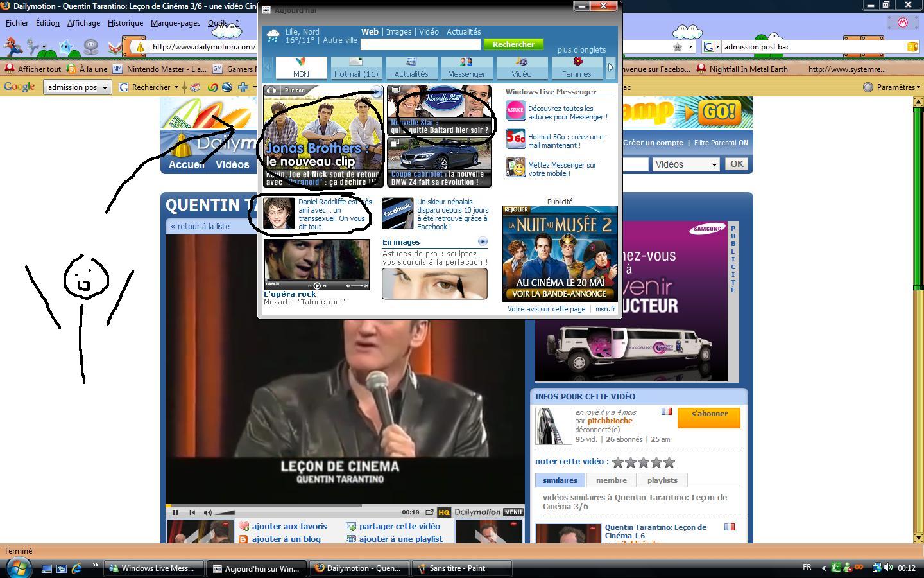Screen dimensions: 924x578
Task: Open uploader pitchbrioche profile link
Action: [610, 421]
